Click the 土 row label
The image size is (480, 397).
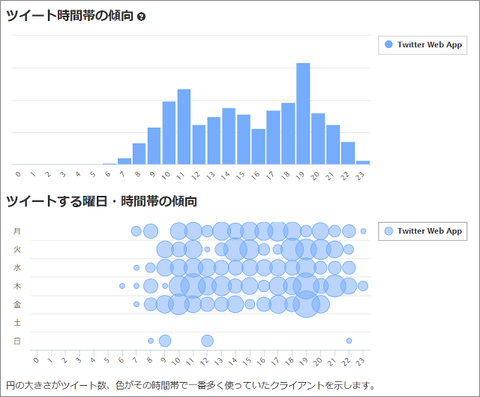pos(17,322)
